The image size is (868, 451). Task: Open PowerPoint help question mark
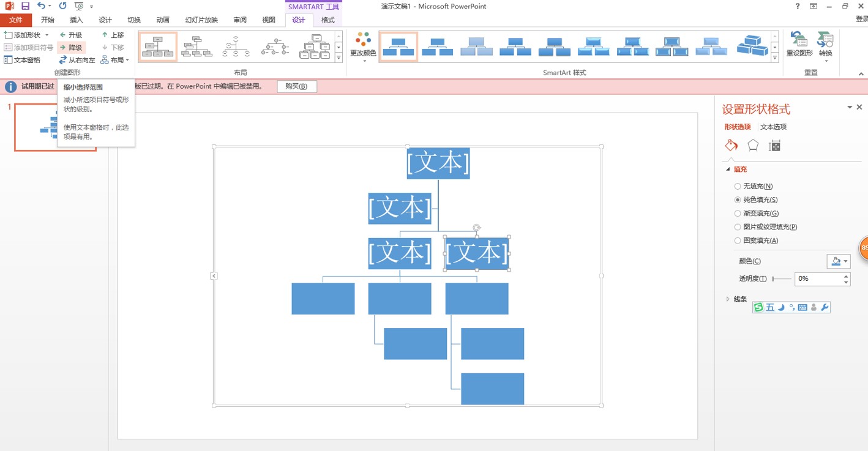click(798, 6)
